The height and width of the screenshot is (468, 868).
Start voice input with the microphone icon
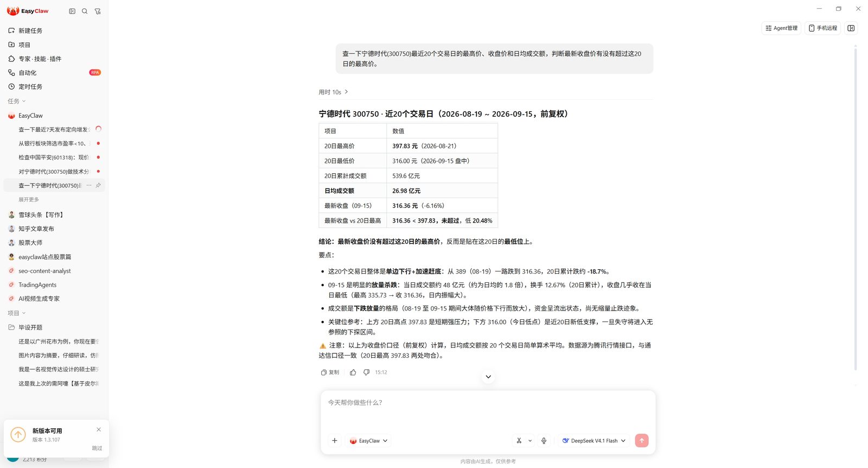[x=544, y=441]
